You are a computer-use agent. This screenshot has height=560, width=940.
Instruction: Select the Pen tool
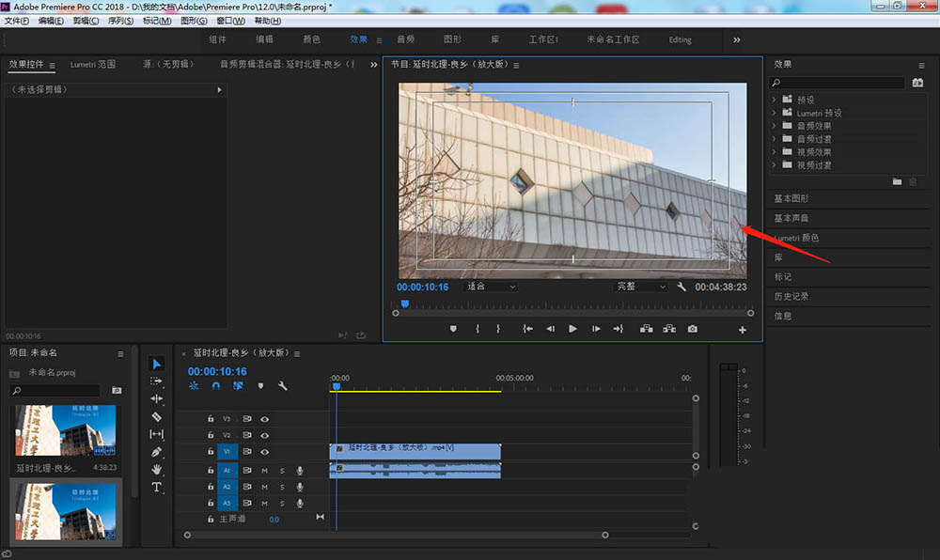[x=157, y=452]
